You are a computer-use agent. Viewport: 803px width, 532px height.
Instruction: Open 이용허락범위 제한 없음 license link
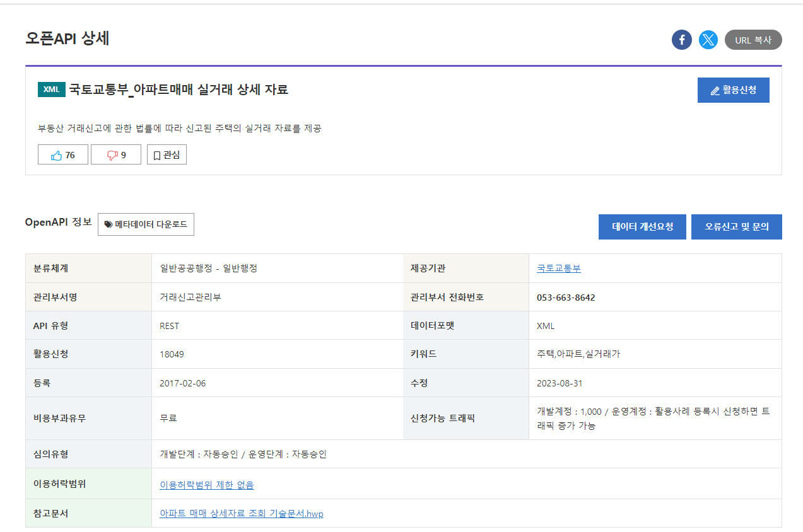[207, 485]
